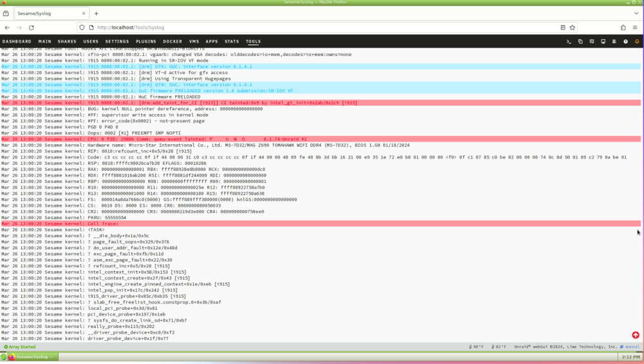Open the orange notifications bell
Image resolution: width=644 pixels, height=364 pixels.
[x=637, y=41]
